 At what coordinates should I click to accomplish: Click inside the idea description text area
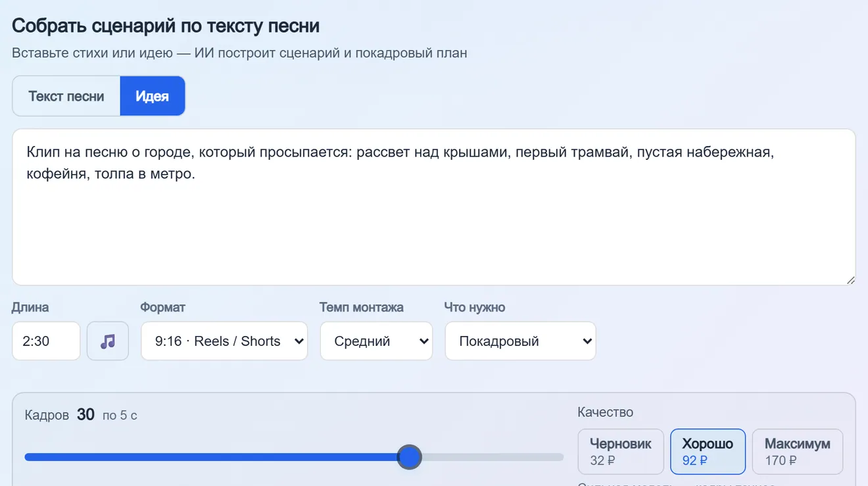[434, 207]
